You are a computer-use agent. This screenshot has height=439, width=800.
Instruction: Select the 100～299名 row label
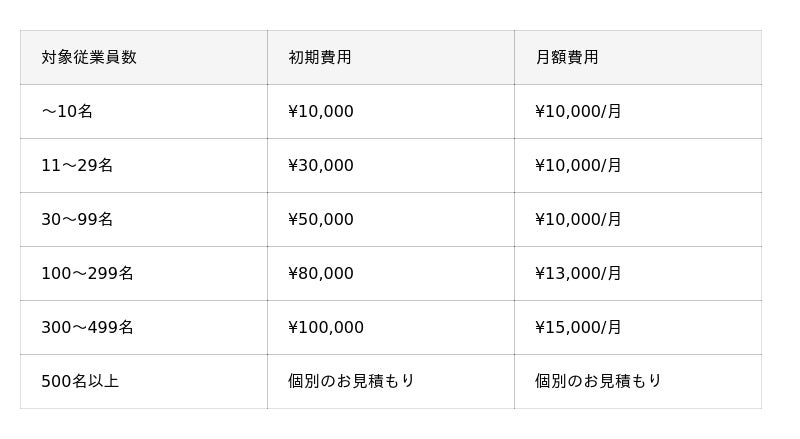coord(87,273)
